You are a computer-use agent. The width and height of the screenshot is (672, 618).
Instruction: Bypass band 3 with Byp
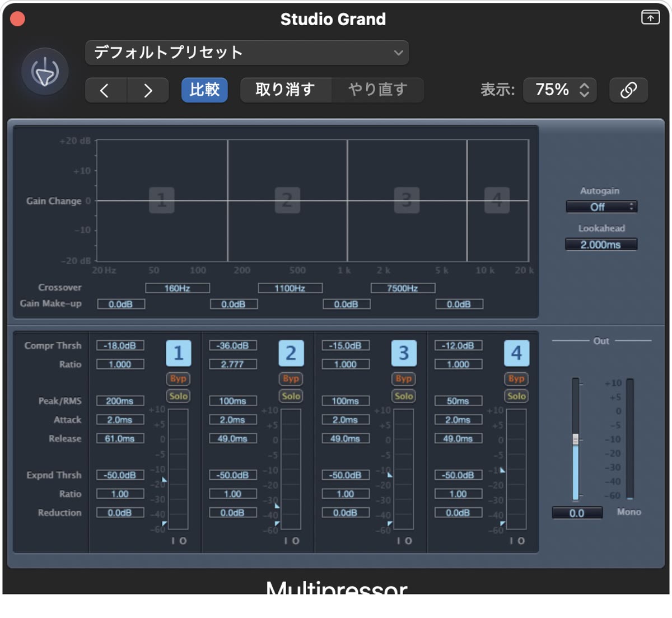click(x=404, y=378)
